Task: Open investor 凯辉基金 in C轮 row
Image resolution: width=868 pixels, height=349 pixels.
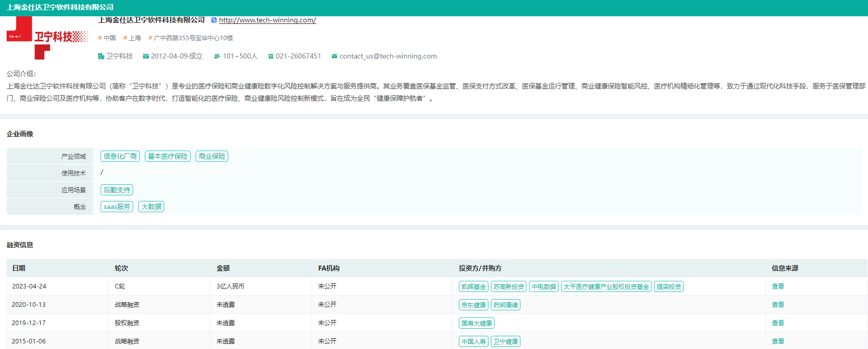Action: (474, 287)
